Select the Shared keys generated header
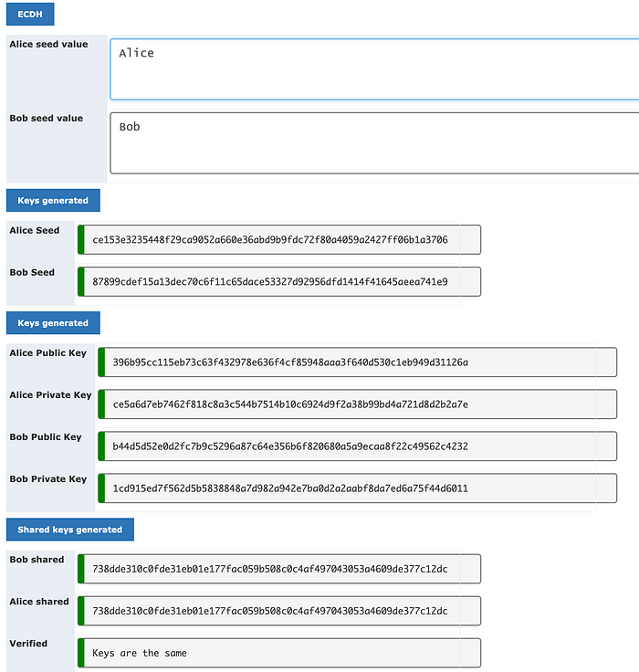Screen dimensions: 639x672 (69, 530)
